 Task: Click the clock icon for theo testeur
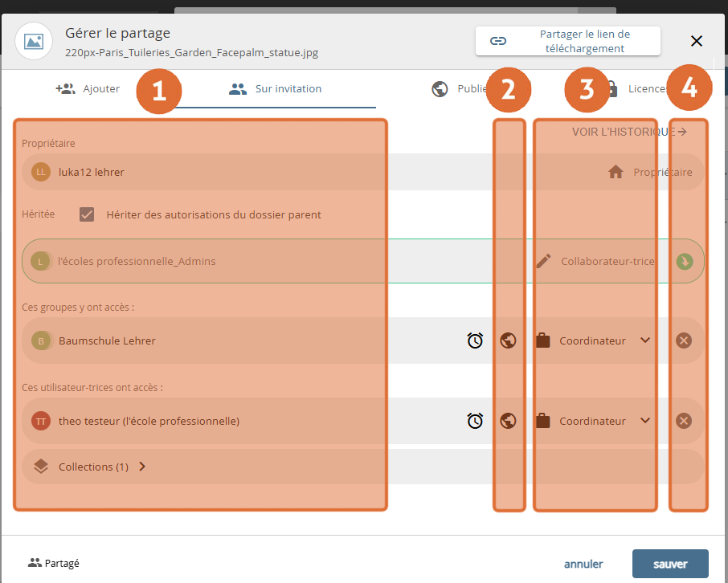click(x=475, y=421)
